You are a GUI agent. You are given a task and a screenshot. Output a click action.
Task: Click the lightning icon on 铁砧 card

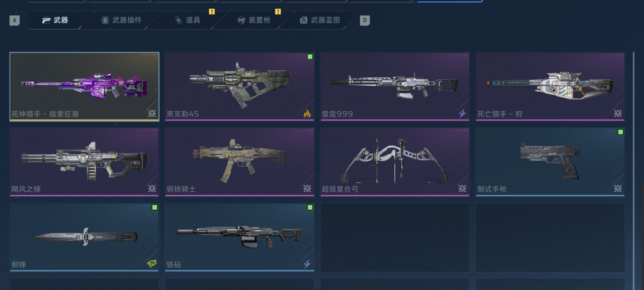(307, 264)
